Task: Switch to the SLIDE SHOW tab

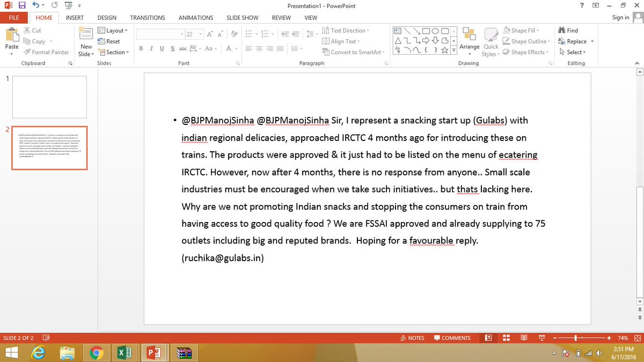Action: click(x=243, y=18)
